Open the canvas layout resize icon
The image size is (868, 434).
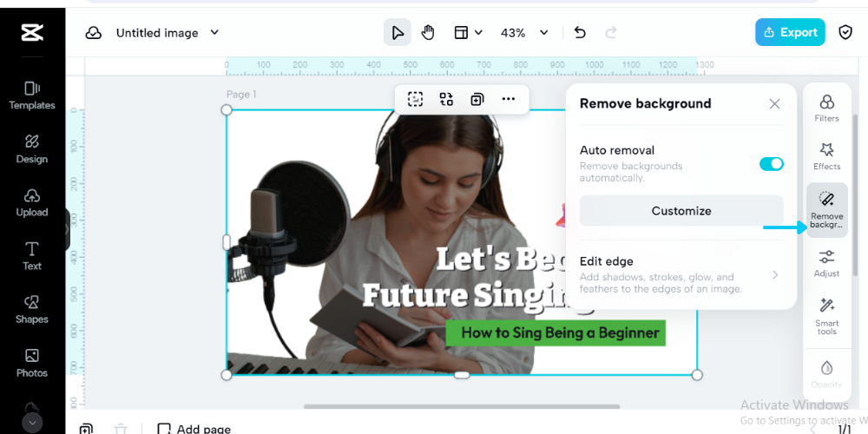click(461, 33)
